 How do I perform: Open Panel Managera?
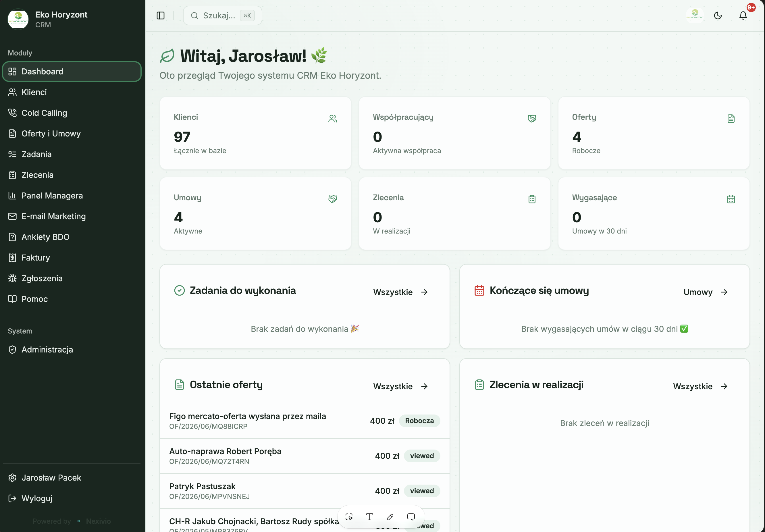72,196
